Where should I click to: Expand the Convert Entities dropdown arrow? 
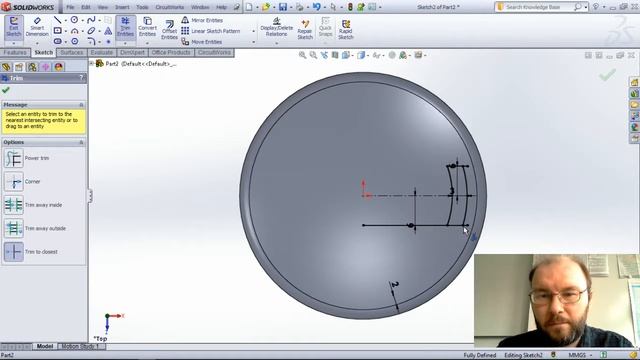(147, 43)
